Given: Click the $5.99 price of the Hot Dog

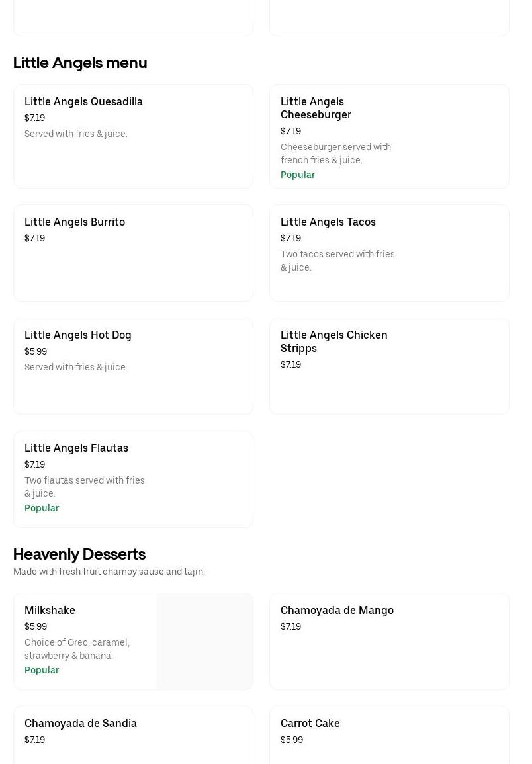Looking at the screenshot, I should tap(36, 352).
